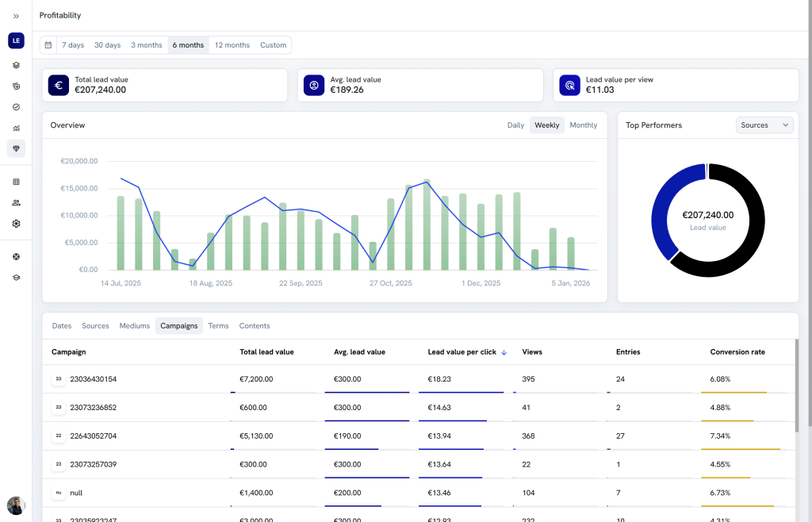Open the LE workspace avatar

16,40
